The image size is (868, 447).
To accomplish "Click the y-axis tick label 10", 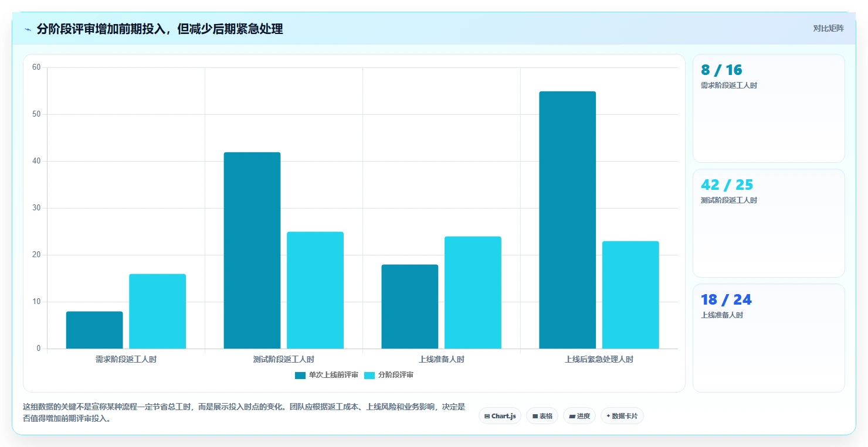I will (36, 302).
